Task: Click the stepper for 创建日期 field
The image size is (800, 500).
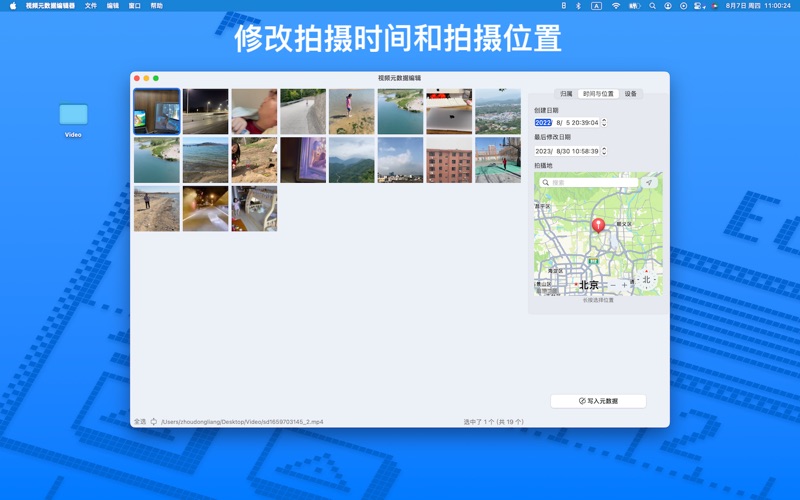Action: pos(604,122)
